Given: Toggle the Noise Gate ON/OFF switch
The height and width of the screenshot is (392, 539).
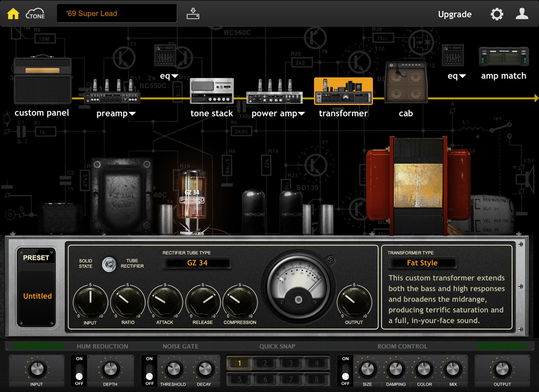Looking at the screenshot, I should [150, 370].
